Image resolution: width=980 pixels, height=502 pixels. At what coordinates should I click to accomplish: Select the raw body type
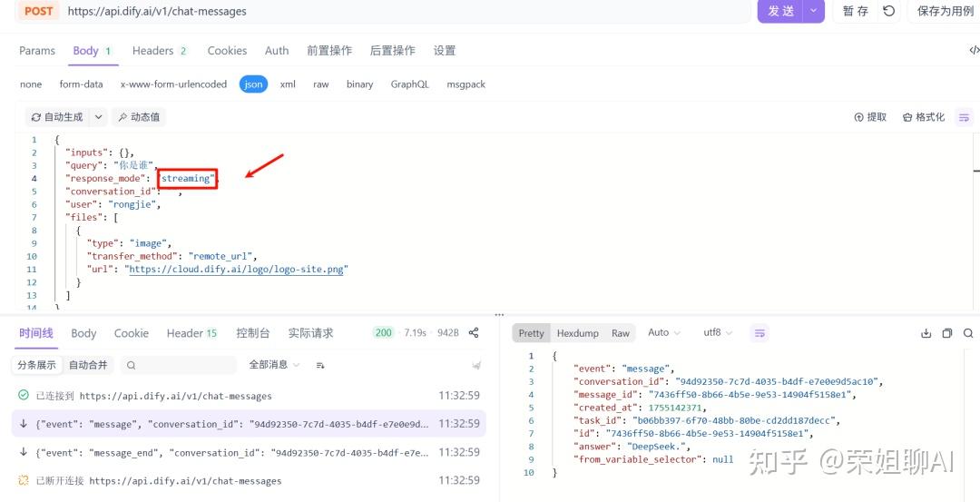tap(320, 84)
